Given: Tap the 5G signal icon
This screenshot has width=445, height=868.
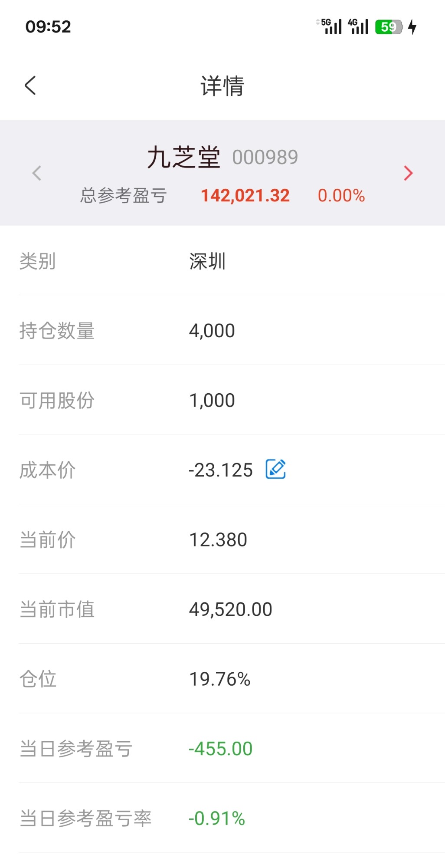Looking at the screenshot, I should (x=331, y=26).
